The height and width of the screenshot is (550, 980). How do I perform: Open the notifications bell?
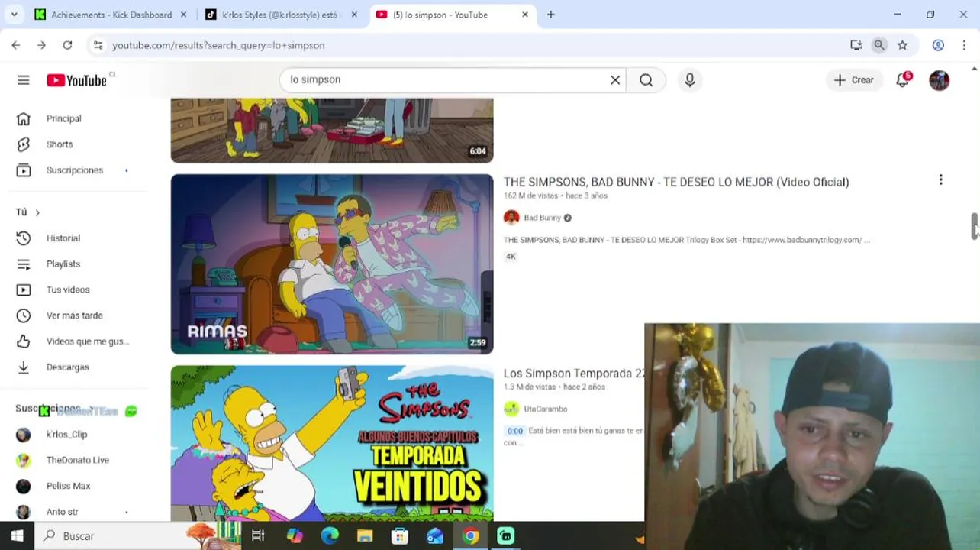click(903, 80)
